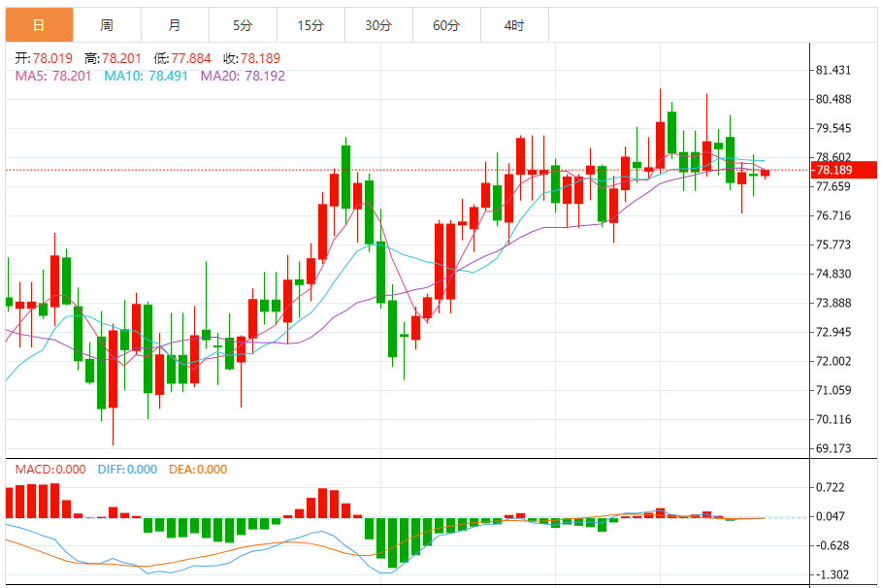Click the low price 77.884 value
This screenshot has width=881, height=588.
[x=191, y=58]
